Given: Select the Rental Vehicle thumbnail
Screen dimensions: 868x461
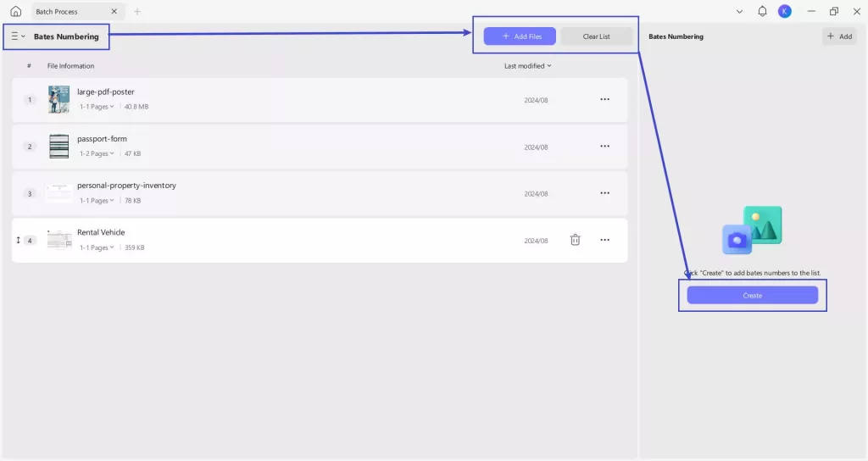Looking at the screenshot, I should [58, 240].
